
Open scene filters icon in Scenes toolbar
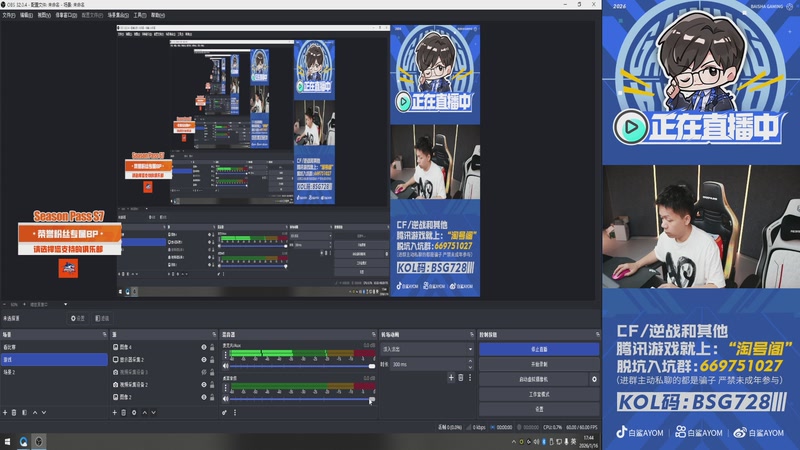tap(24, 412)
